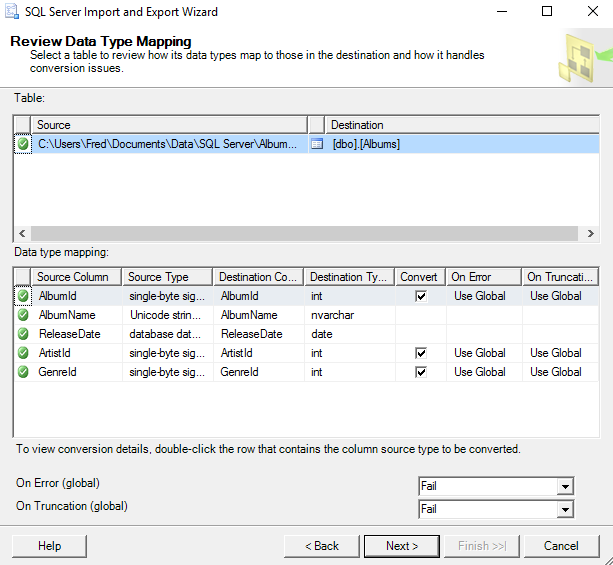This screenshot has height=565, width=613.
Task: Click the Help button
Action: coord(50,546)
